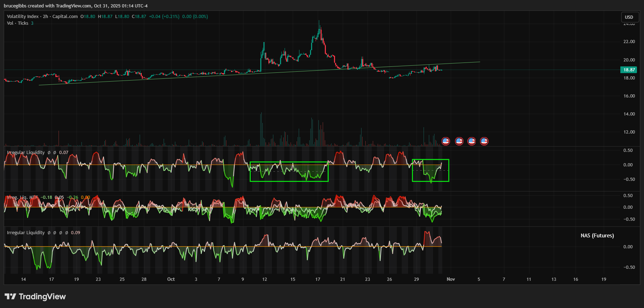This screenshot has height=308, width=644.
Task: Select the Irreg. Liq. MTF indicator legend
Action: (x=22, y=197)
